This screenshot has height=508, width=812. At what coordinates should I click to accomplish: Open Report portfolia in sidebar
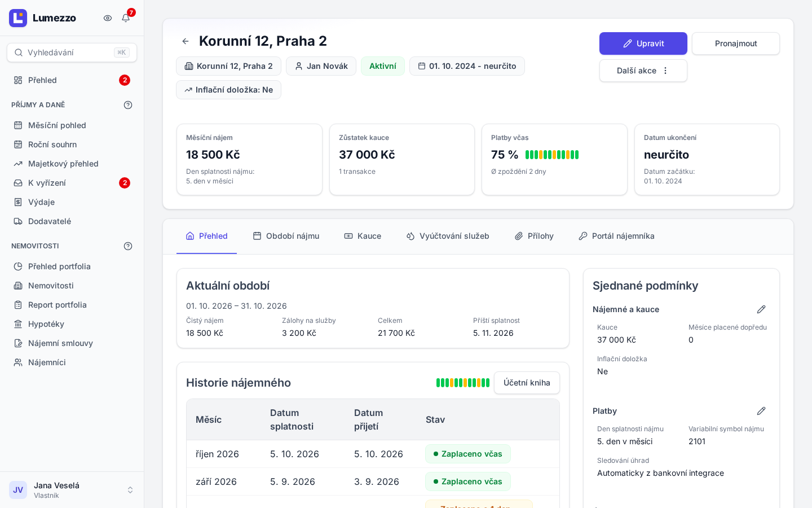pyautogui.click(x=72, y=305)
